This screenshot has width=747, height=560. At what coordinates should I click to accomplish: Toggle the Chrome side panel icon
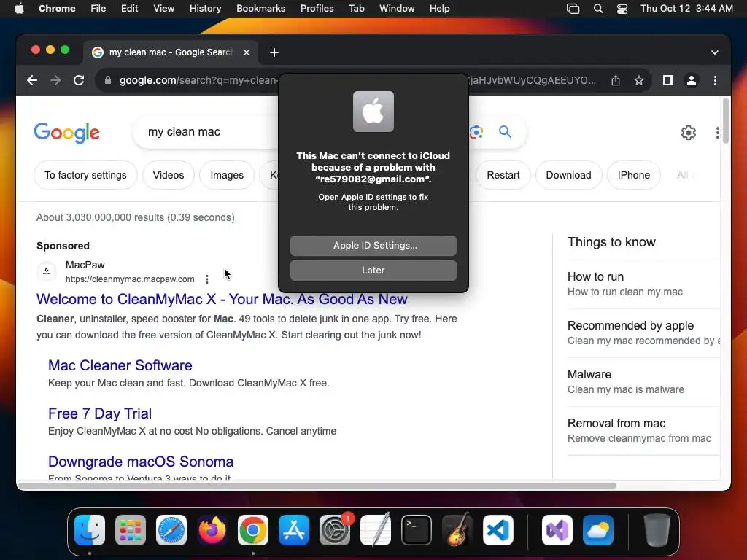tap(668, 80)
